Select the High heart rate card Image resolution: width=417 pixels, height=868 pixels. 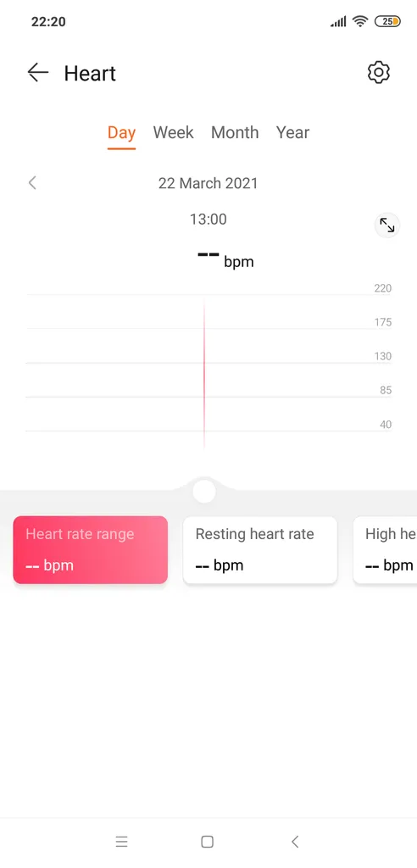click(x=385, y=549)
